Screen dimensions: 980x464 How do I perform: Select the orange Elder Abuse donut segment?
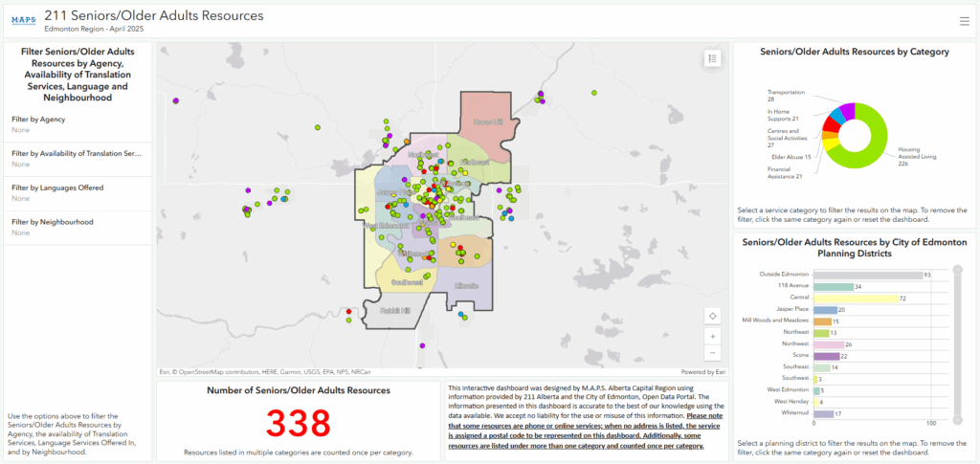pos(828,134)
